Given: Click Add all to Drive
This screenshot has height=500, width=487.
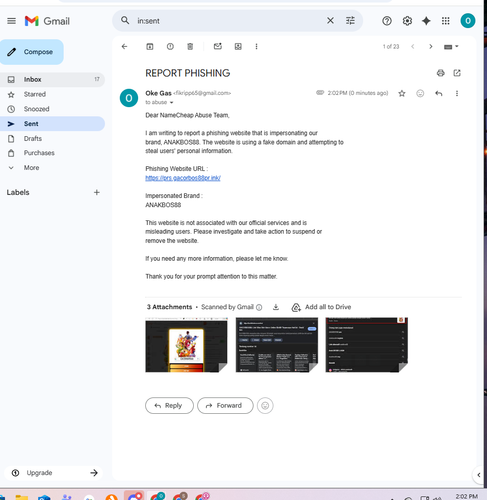Looking at the screenshot, I should pyautogui.click(x=321, y=307).
